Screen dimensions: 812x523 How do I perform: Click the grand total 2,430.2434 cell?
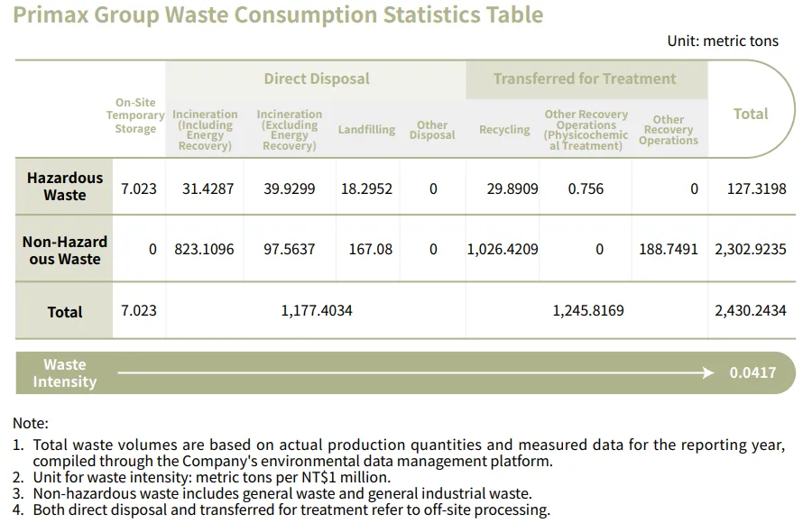point(751,311)
